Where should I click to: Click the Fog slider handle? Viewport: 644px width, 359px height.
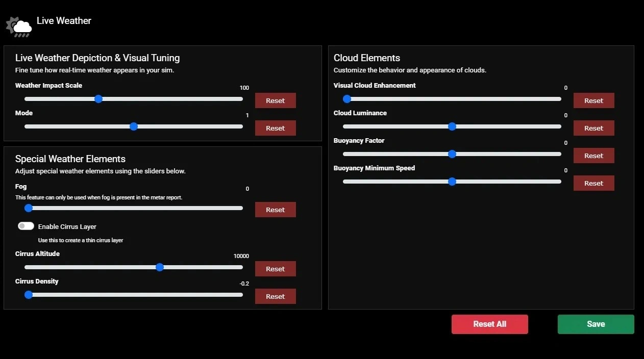click(29, 208)
